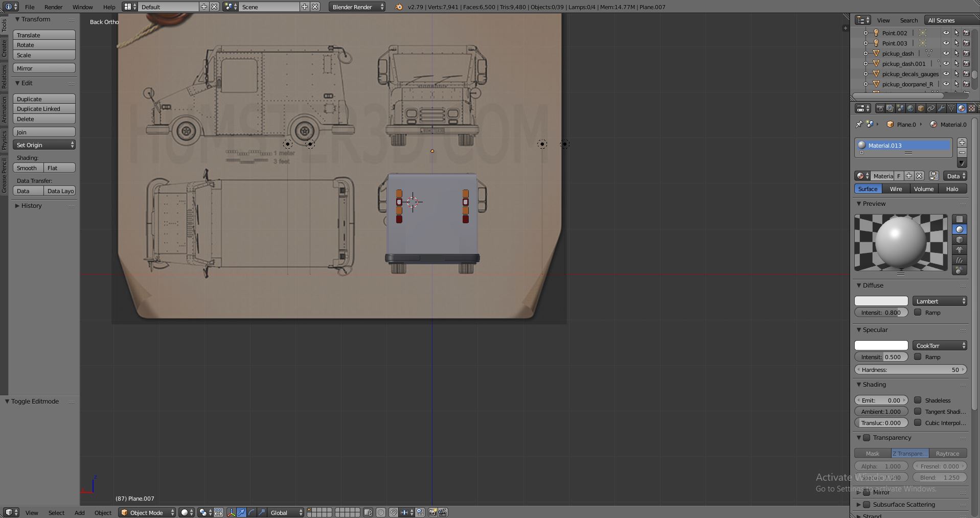This screenshot has height=518, width=980.
Task: Open the Window menu
Action: point(82,7)
